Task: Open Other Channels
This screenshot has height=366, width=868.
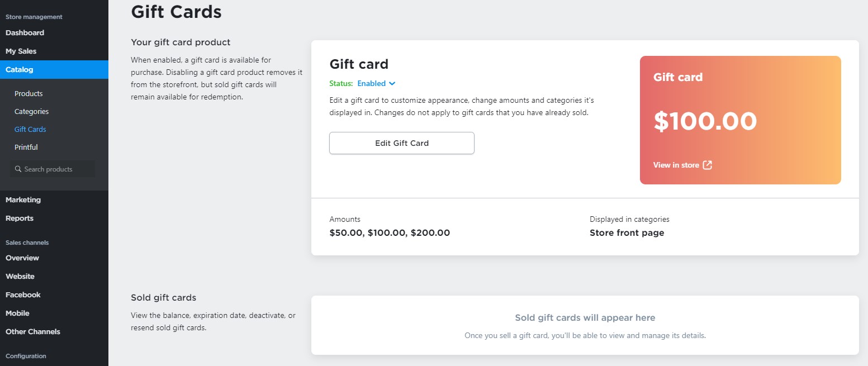Action: [x=32, y=331]
